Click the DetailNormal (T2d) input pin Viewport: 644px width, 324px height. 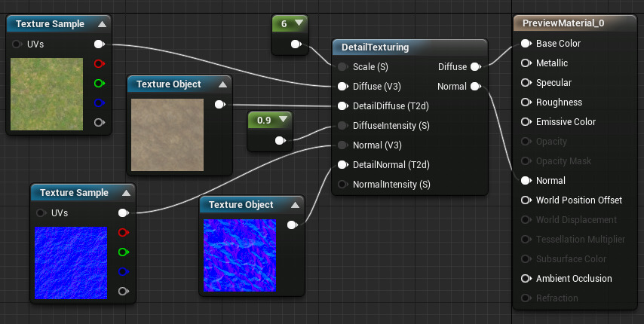[x=342, y=164]
